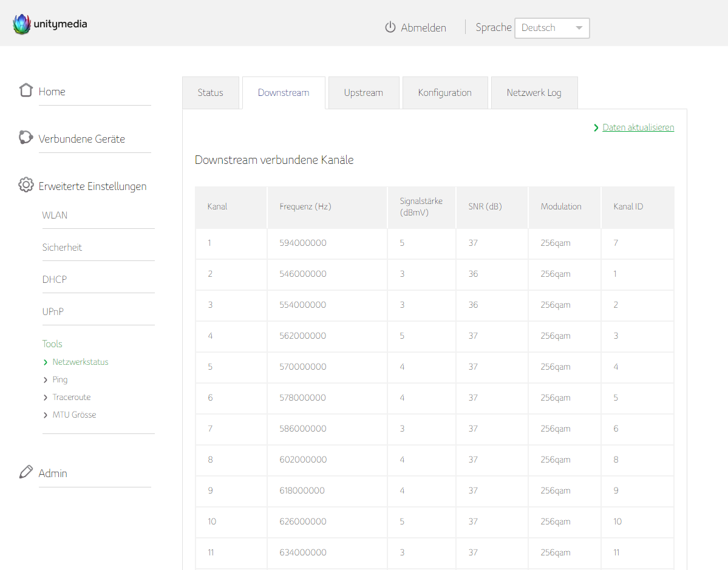Click the Admin pencil icon
This screenshot has width=728, height=570.
click(x=26, y=472)
